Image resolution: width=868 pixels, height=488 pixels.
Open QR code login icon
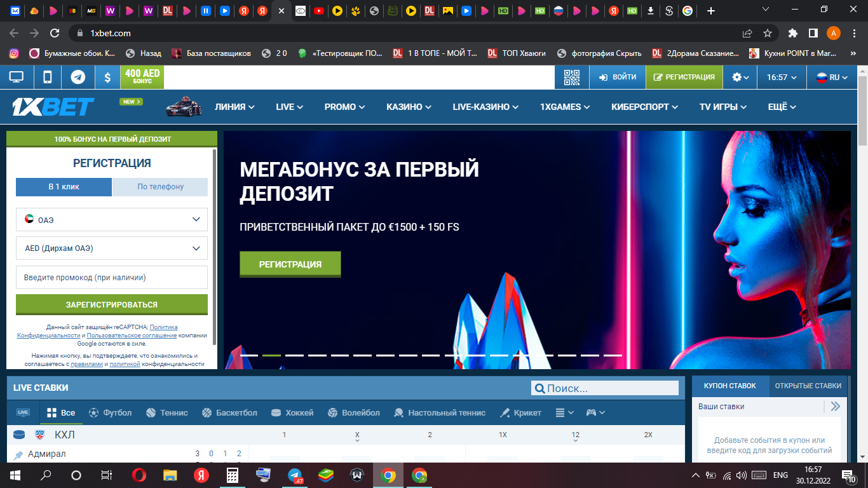coord(572,77)
